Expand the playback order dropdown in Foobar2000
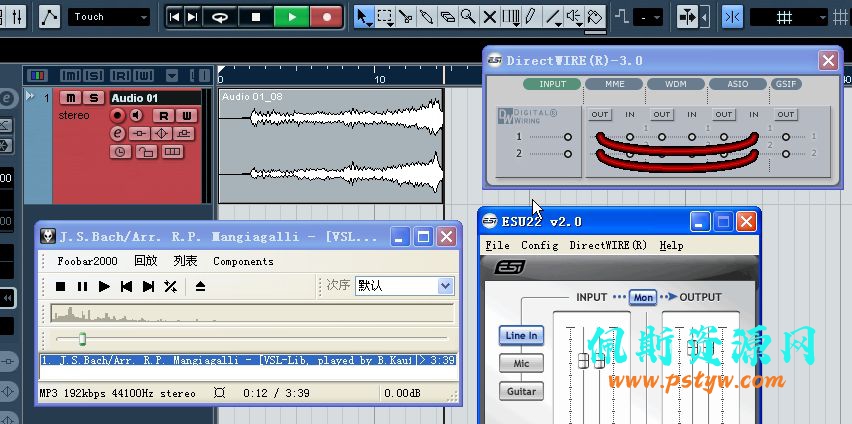The image size is (852, 424). (445, 286)
